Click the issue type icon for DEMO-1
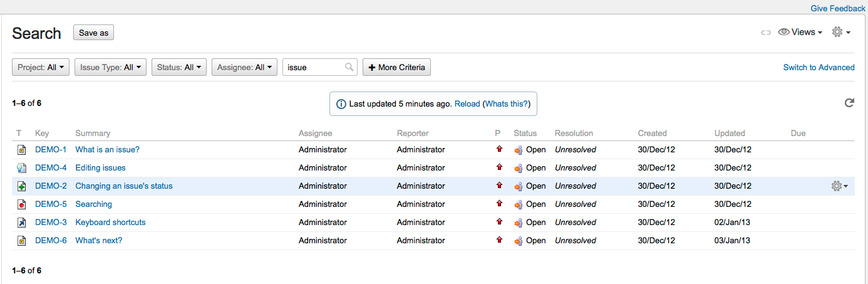 point(21,150)
